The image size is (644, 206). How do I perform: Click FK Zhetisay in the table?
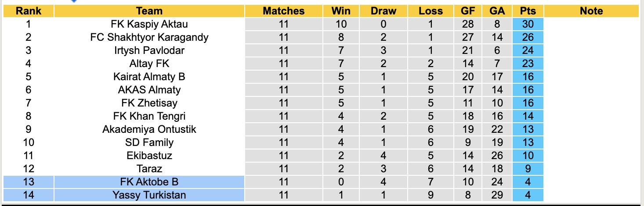coord(149,103)
